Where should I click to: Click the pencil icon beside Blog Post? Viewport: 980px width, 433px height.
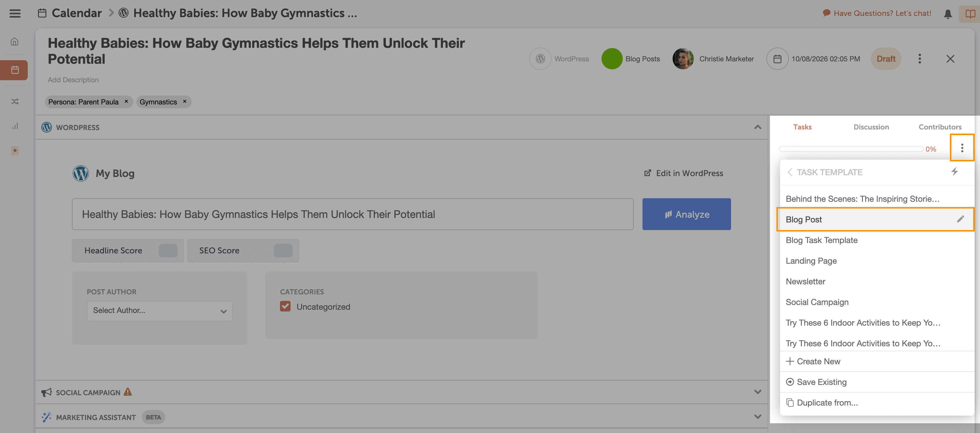pyautogui.click(x=960, y=219)
